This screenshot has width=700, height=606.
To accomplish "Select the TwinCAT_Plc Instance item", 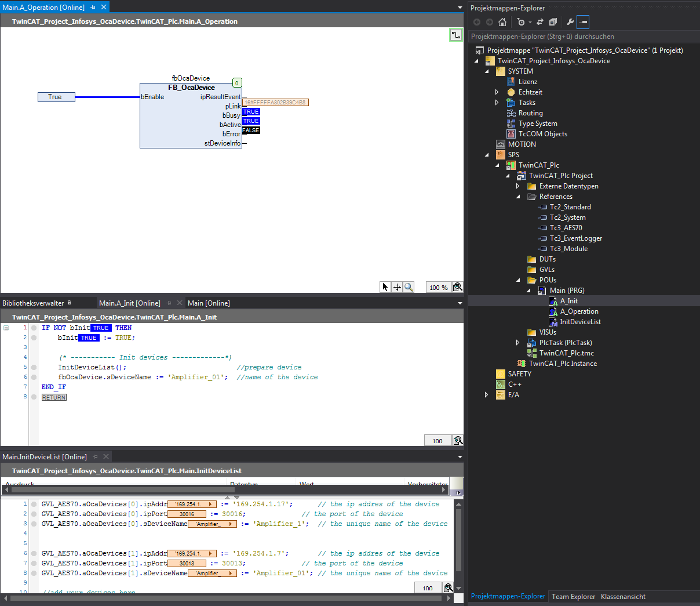I will coord(563,364).
